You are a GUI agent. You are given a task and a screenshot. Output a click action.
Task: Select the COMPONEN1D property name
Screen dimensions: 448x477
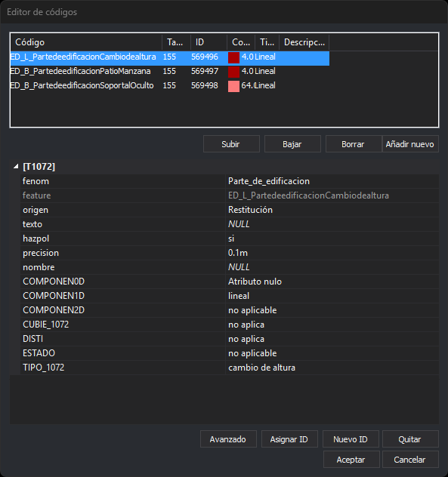(54, 296)
